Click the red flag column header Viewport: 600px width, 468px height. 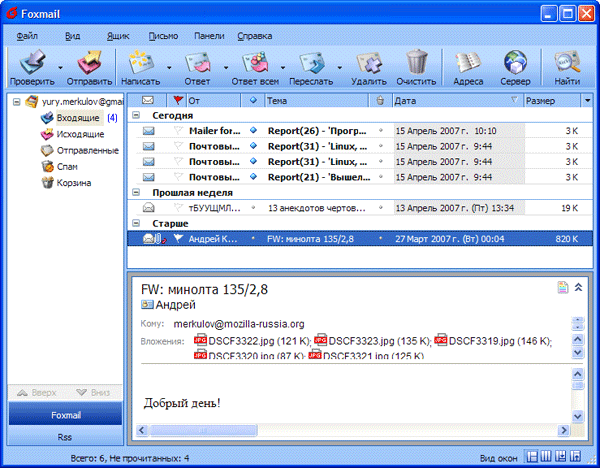coord(177,100)
